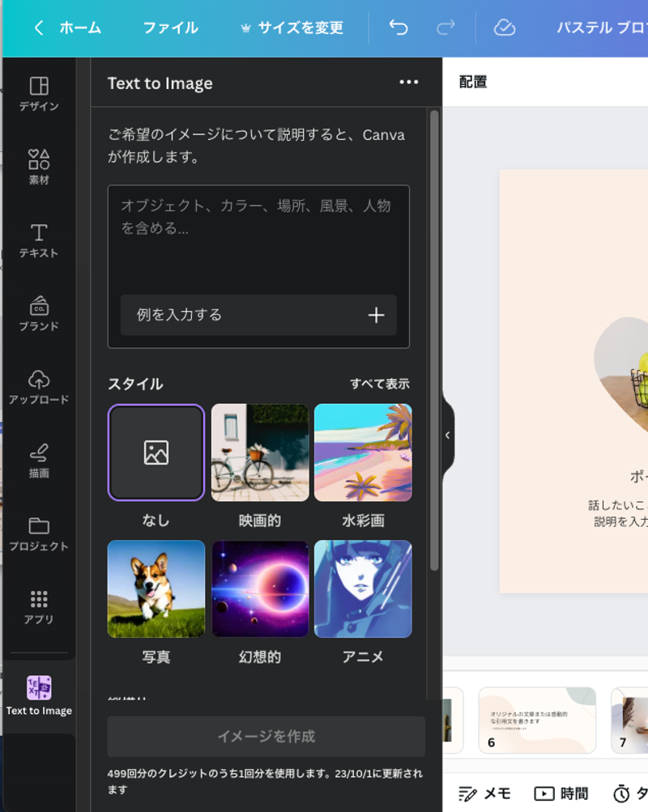The height and width of the screenshot is (812, 648).
Task: Click the イメージを作成 button
Action: [266, 737]
